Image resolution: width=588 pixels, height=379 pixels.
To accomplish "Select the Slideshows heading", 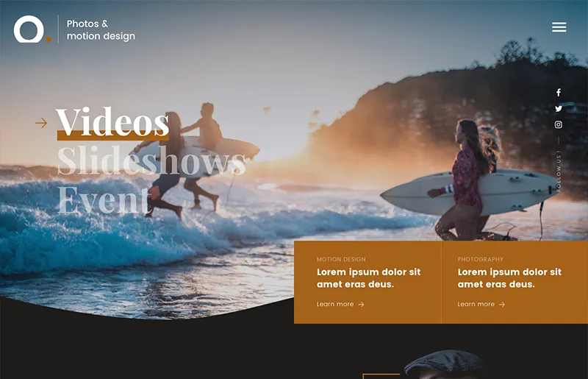I will 151,161.
